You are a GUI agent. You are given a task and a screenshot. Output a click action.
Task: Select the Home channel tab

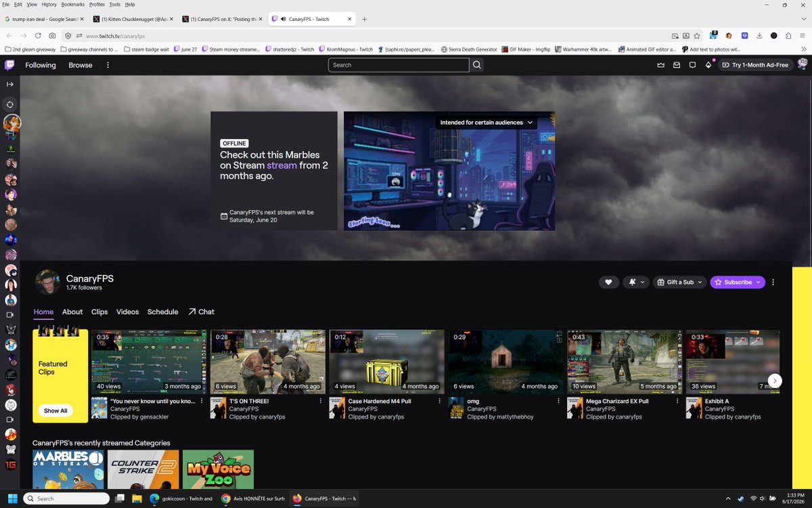tap(43, 312)
